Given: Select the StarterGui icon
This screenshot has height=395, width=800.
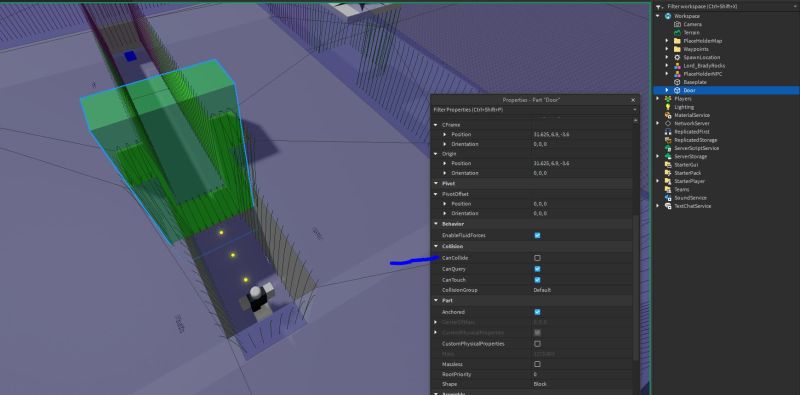Looking at the screenshot, I should 668,164.
